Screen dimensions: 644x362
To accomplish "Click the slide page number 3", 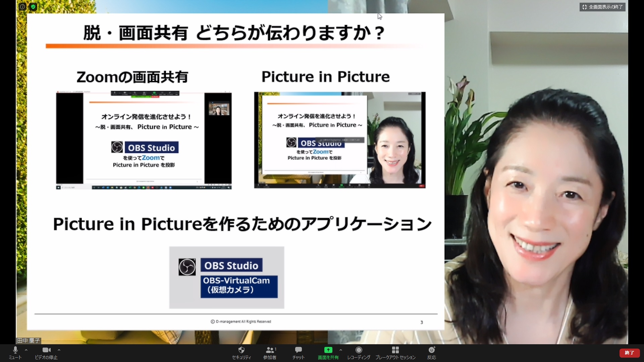I will [x=422, y=322].
